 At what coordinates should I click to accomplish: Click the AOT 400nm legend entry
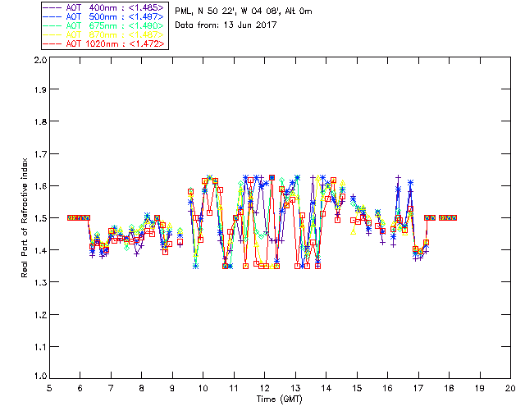[104, 7]
